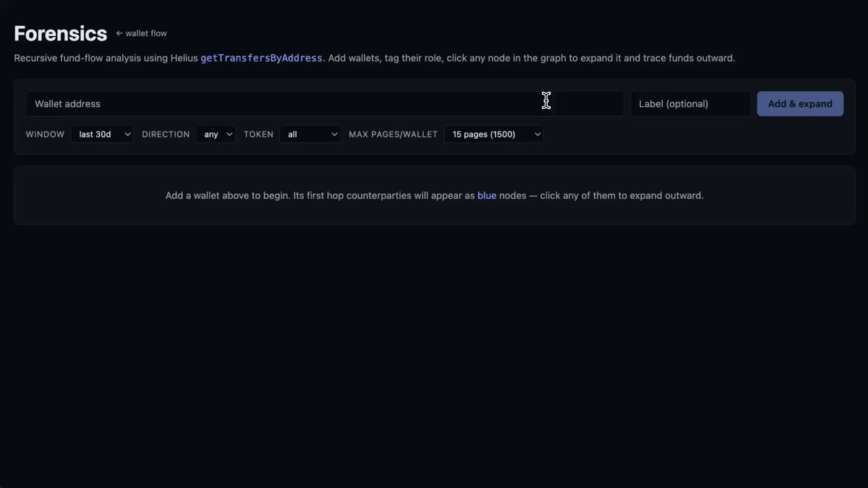Screen dimensions: 868x488
Task: Click the Forensics page heading
Action: point(61,33)
